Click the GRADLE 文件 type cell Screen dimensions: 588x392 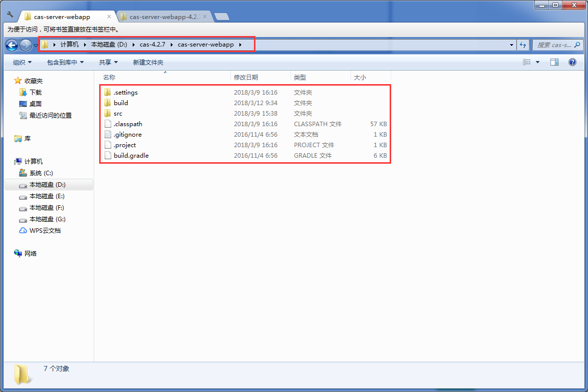pyautogui.click(x=313, y=155)
